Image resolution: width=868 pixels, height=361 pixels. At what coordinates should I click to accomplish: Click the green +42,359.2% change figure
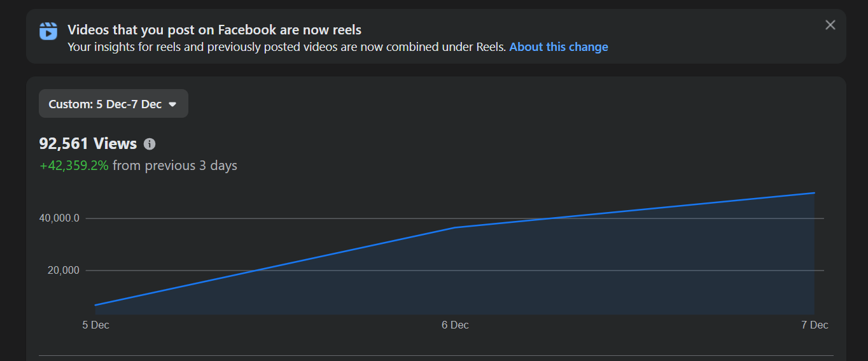(74, 166)
